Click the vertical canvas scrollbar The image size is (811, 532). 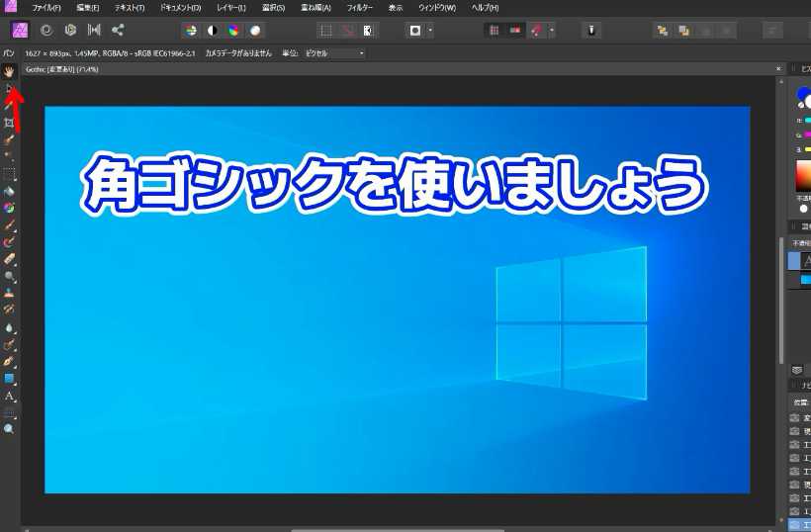(x=781, y=301)
